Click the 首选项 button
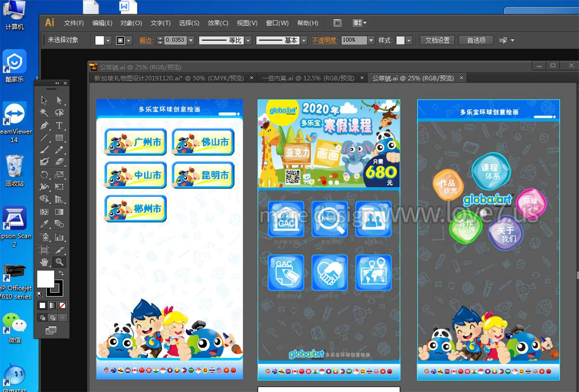 pyautogui.click(x=476, y=41)
